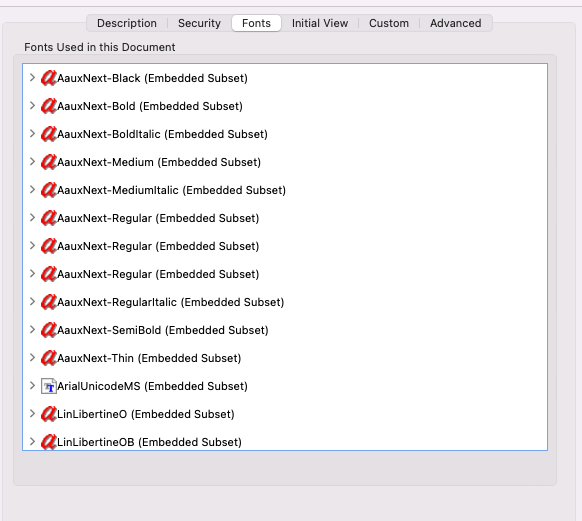Screen dimensions: 582x521
Task: Click the red font icon beside LinLibertineO
Action: click(49, 414)
